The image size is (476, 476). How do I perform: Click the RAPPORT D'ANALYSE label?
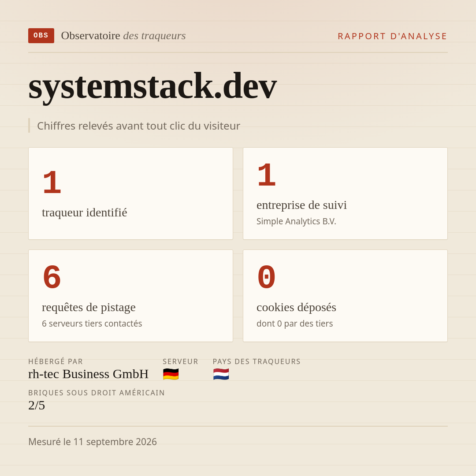(x=393, y=36)
